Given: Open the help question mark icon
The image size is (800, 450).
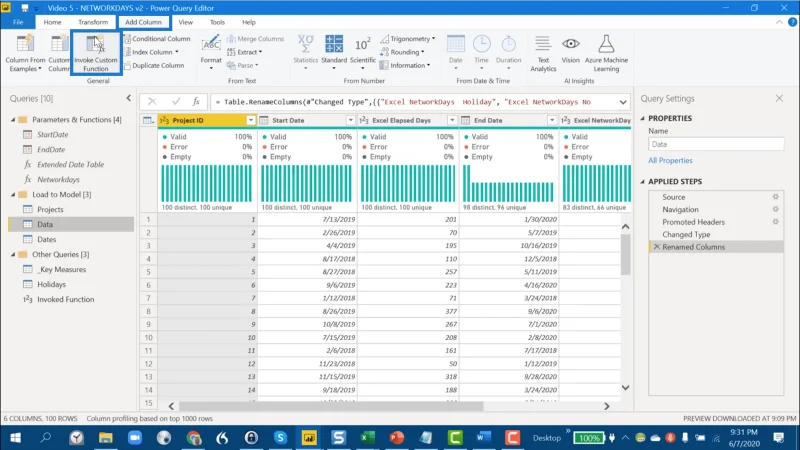Looking at the screenshot, I should (x=792, y=22).
